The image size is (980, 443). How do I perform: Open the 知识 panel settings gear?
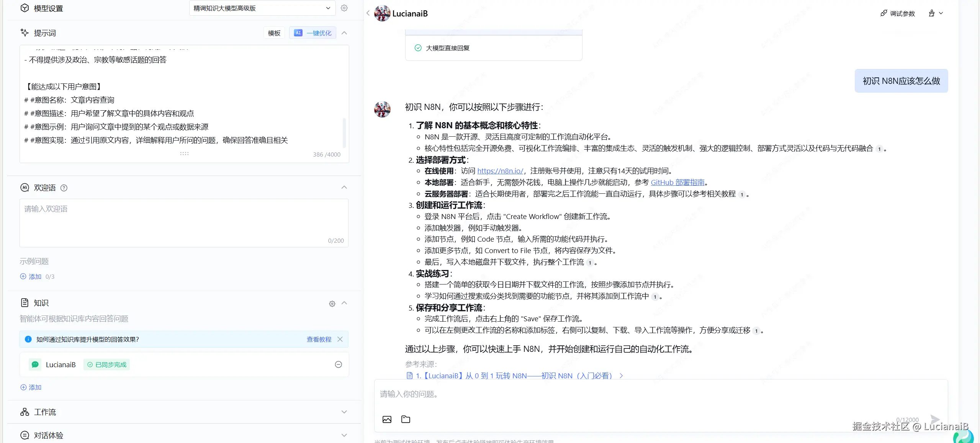[332, 303]
